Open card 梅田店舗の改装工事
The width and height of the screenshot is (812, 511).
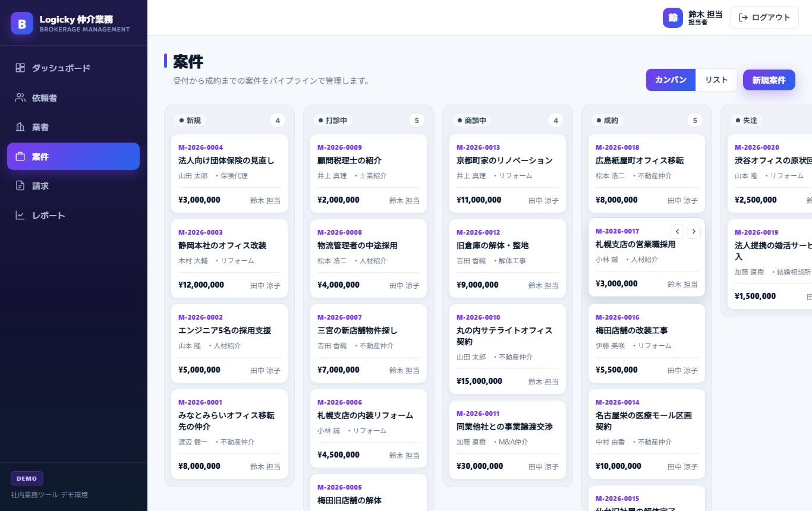pyautogui.click(x=647, y=343)
